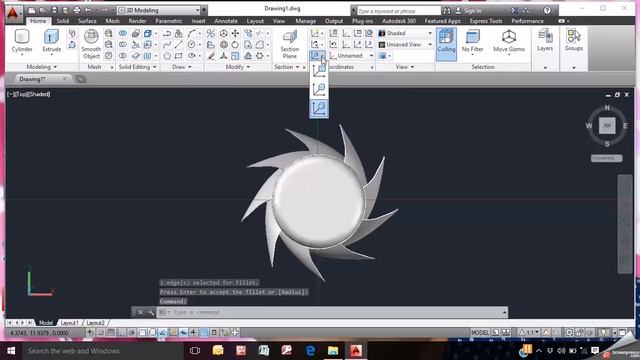Viewport: 640px width, 360px height.
Task: Click the AutoCAD icon on the taskbar
Action: [x=356, y=351]
